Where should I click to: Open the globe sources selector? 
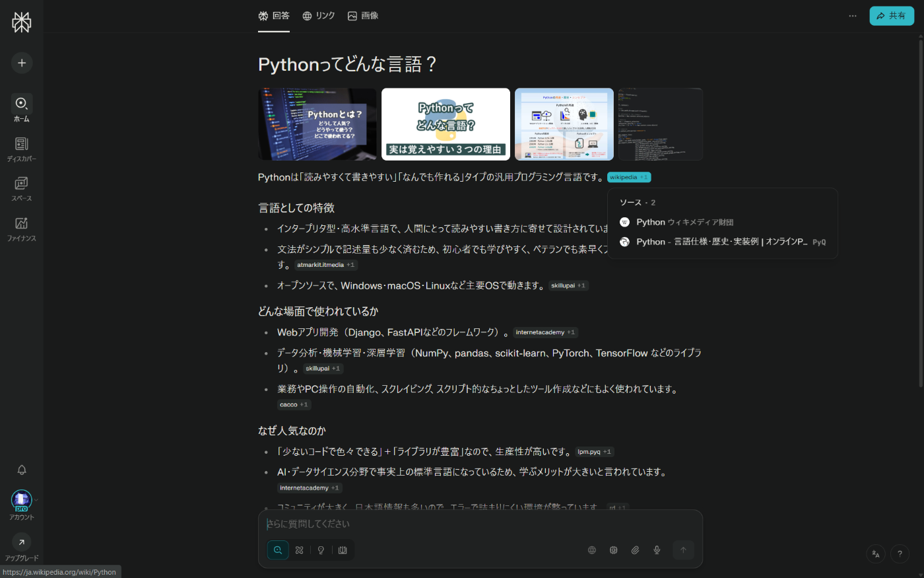click(592, 550)
